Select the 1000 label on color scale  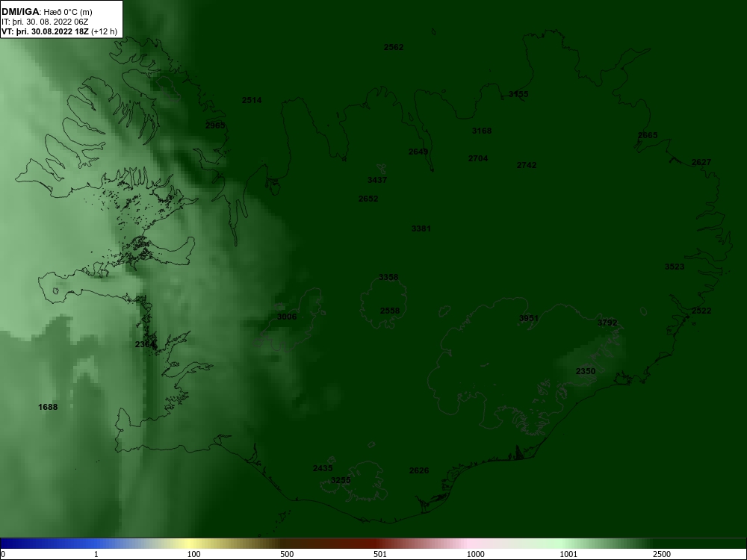tap(475, 554)
